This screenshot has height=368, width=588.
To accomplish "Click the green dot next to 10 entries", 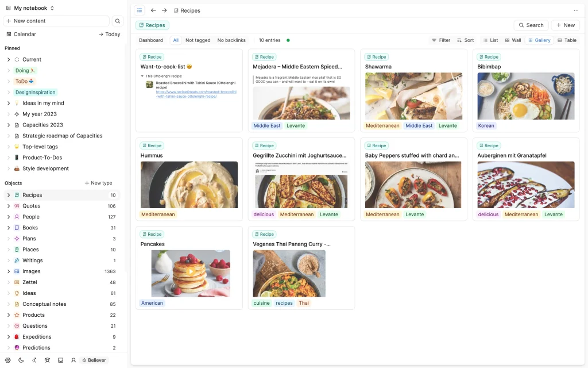I will point(288,40).
